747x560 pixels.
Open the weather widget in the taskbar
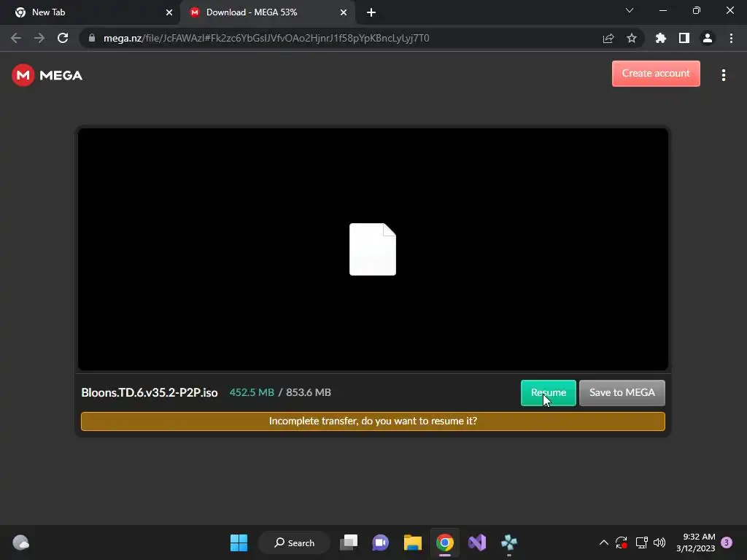pos(20,542)
